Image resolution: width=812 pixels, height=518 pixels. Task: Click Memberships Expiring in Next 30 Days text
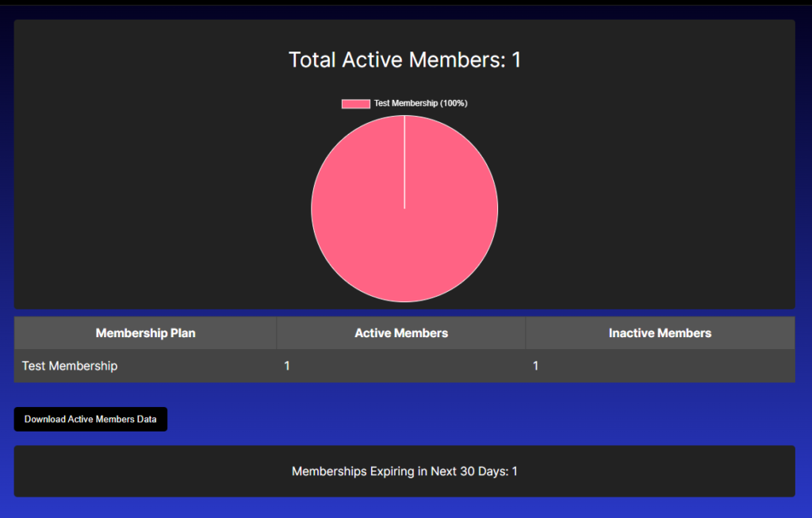pos(404,471)
